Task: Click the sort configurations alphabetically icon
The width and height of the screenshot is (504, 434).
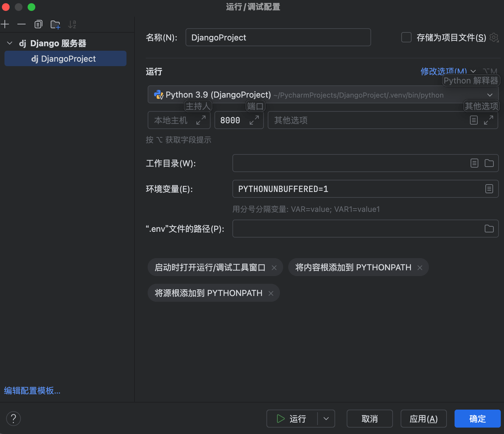Action: (72, 24)
